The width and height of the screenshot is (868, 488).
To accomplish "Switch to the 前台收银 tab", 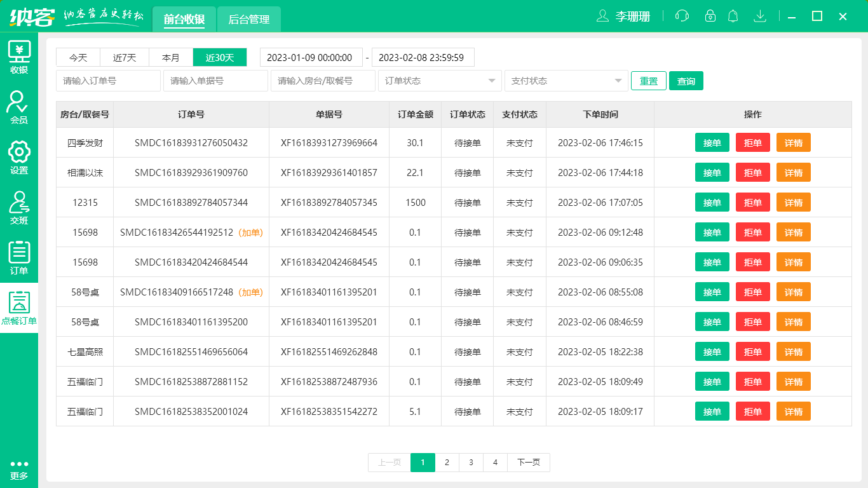I will [x=184, y=19].
